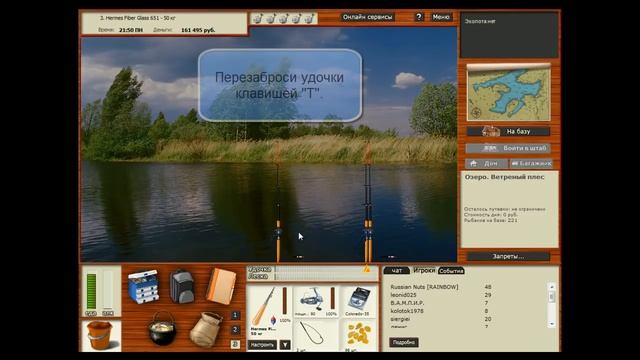
Task: Switch to the Игроки tab
Action: click(424, 270)
